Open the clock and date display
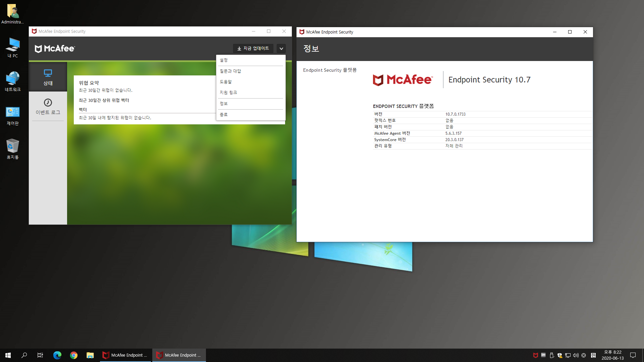This screenshot has height=362, width=644. click(x=612, y=355)
